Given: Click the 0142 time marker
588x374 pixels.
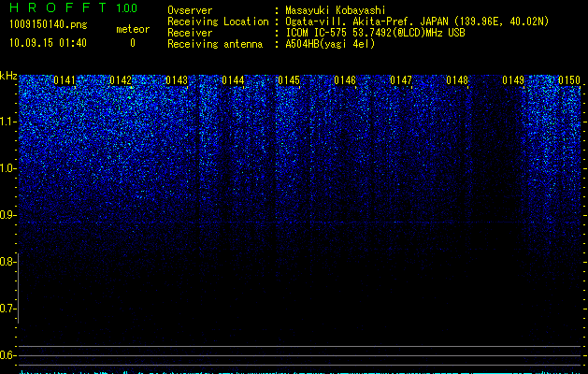Looking at the screenshot, I should tap(121, 80).
